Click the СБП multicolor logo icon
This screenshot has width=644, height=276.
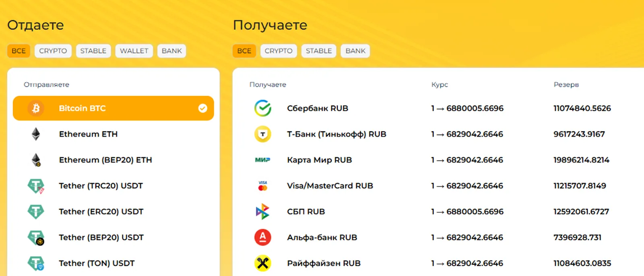coord(263,212)
